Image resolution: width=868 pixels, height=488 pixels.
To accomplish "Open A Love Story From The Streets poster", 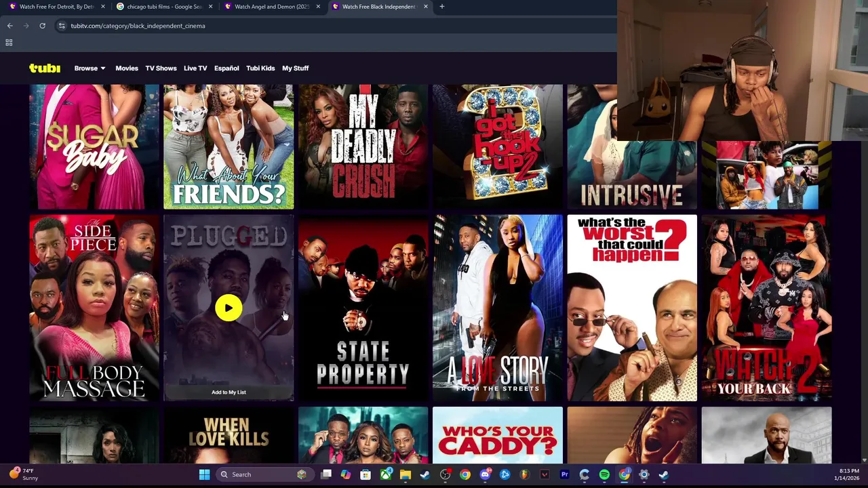I will coord(498,308).
